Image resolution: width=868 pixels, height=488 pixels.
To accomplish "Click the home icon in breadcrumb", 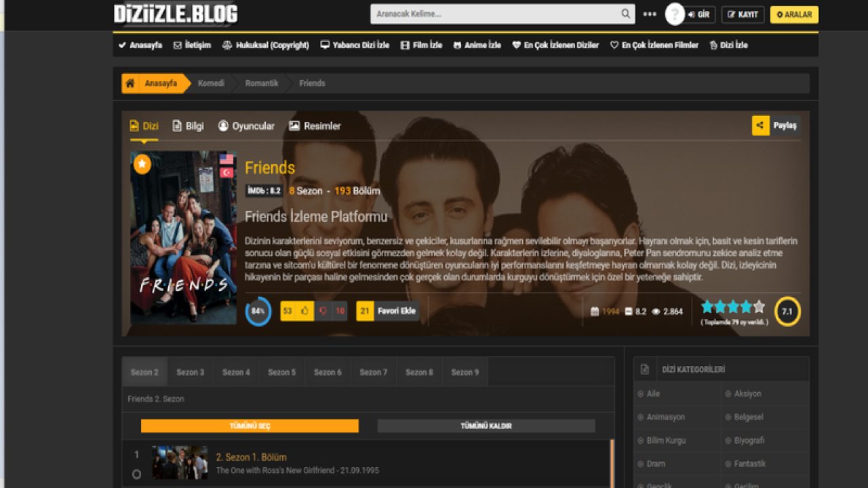I will pos(130,83).
